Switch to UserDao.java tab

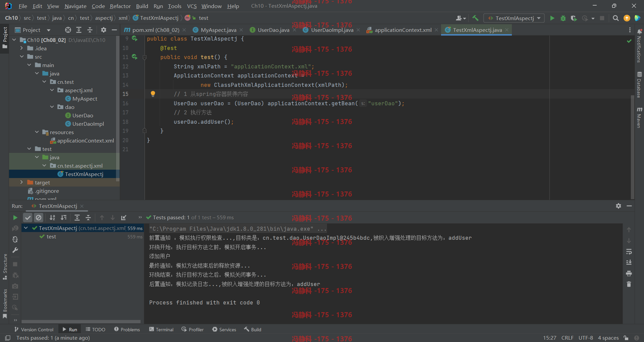[x=273, y=30]
